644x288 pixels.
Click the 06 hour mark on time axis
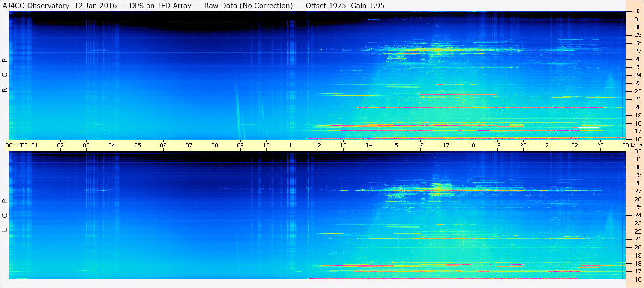coord(163,145)
